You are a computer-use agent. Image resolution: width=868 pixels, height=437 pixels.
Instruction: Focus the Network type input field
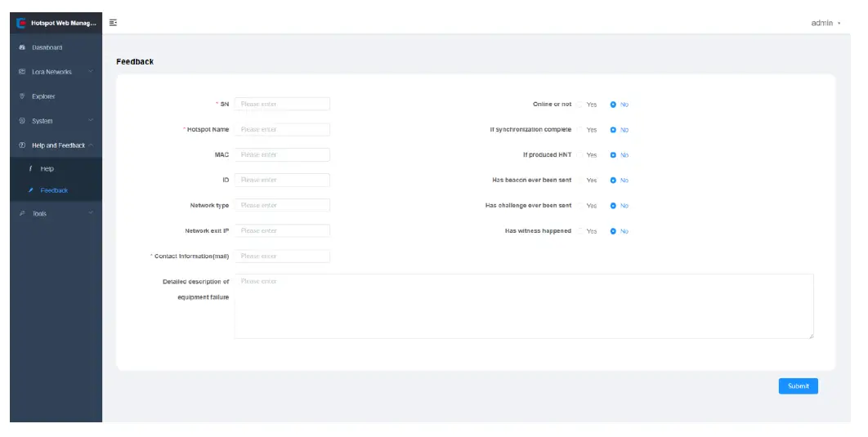pyautogui.click(x=282, y=205)
